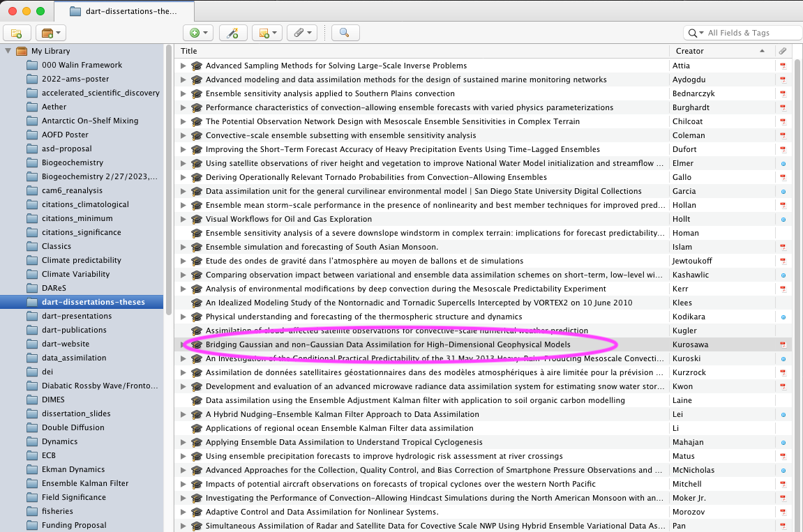803x532 pixels.
Task: Open the search mode dropdown arrow
Action: tap(696, 33)
